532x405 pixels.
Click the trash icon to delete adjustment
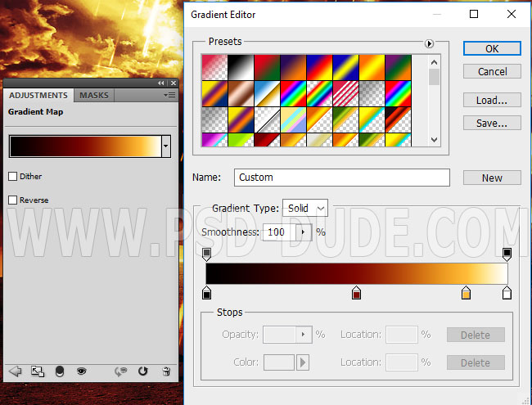click(166, 371)
